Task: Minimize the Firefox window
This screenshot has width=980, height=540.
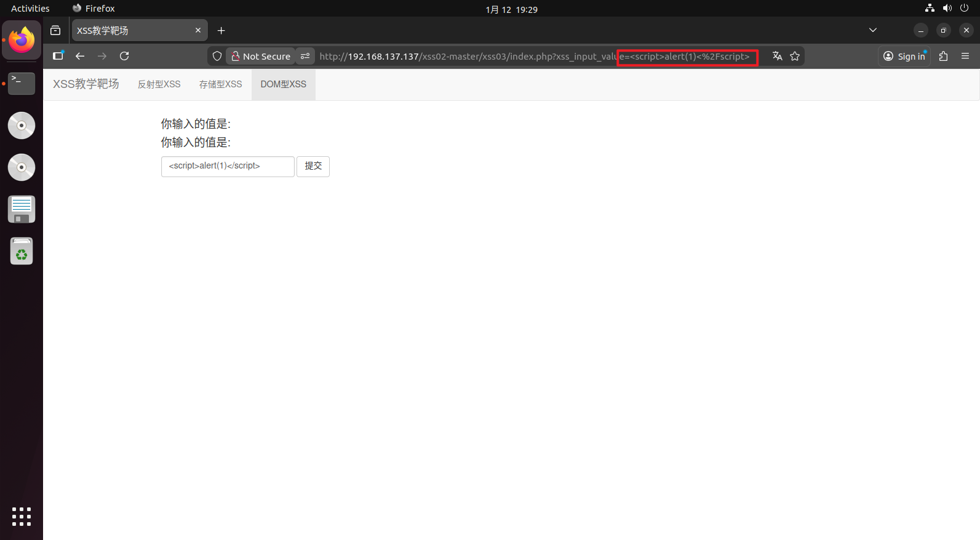Action: coord(921,30)
